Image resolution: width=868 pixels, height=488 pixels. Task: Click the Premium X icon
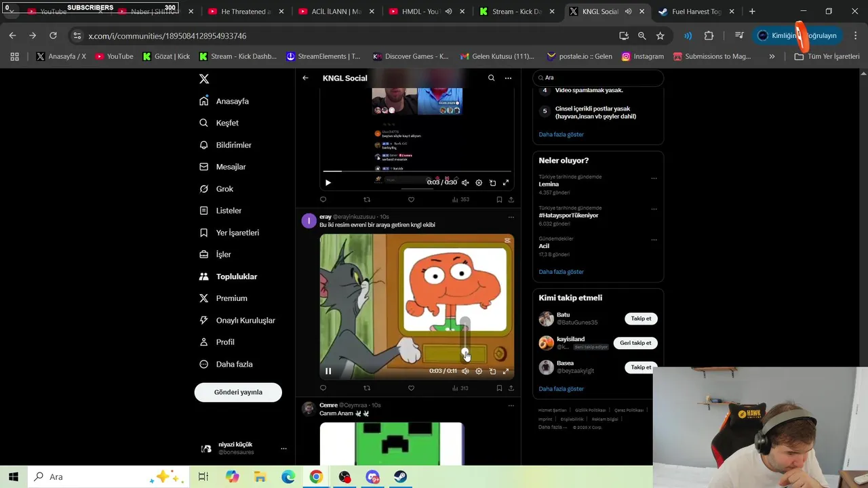(x=203, y=298)
